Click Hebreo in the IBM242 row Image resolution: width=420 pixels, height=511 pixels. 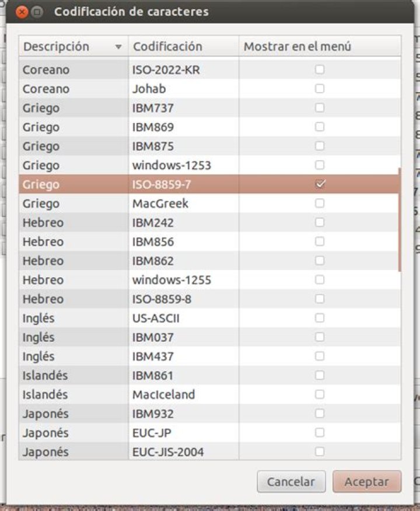43,223
